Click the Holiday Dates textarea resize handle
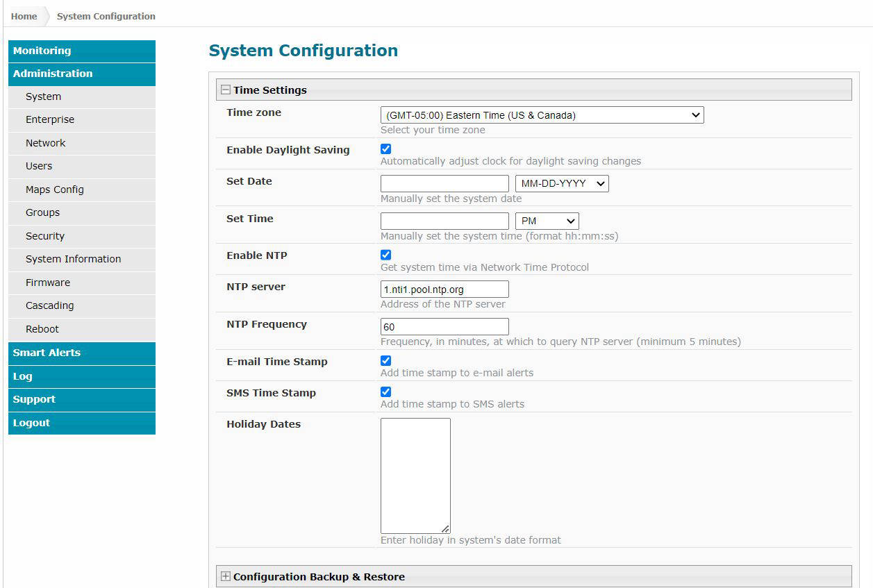873x588 pixels. coord(445,528)
